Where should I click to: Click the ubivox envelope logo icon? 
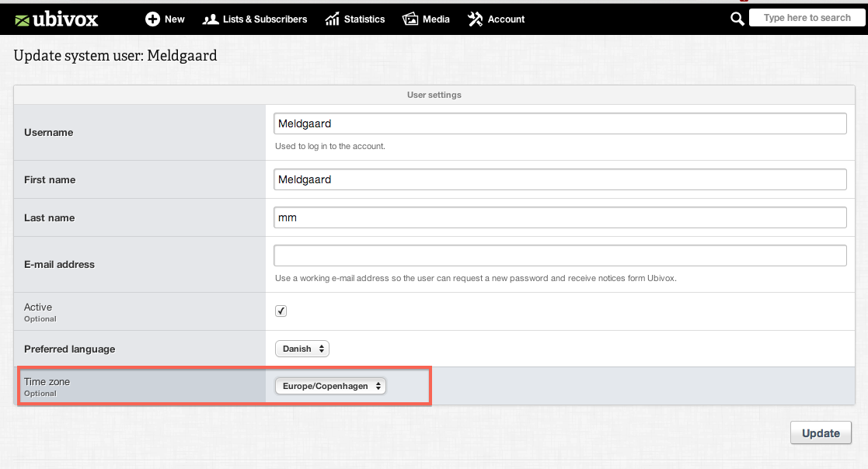(22, 20)
